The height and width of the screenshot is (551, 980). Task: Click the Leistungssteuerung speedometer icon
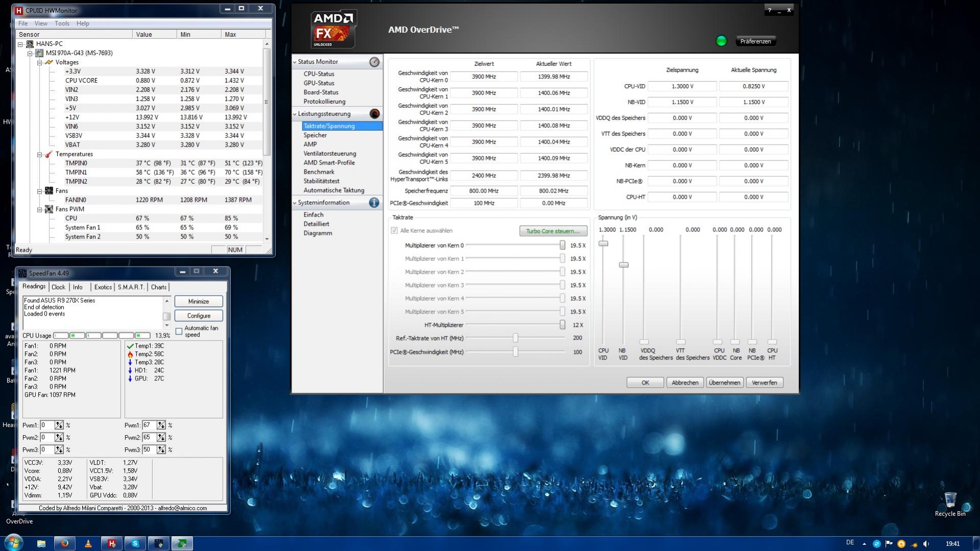click(374, 114)
